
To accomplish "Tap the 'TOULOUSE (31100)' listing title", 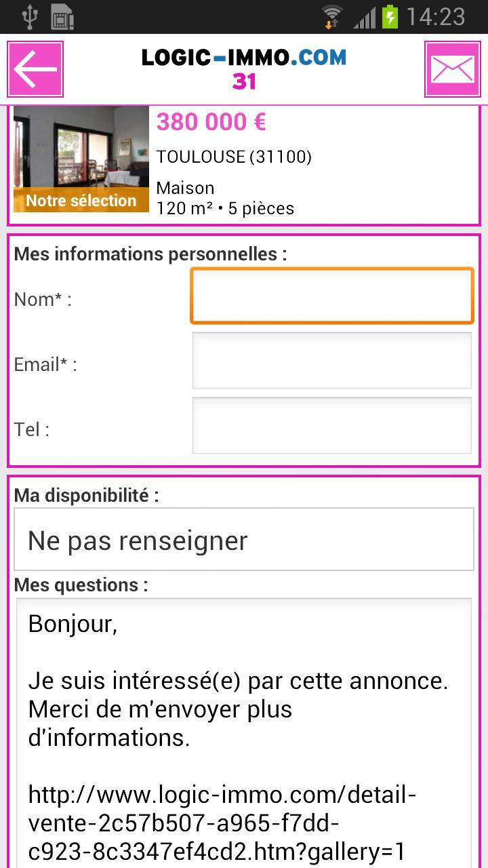I will click(x=233, y=157).
